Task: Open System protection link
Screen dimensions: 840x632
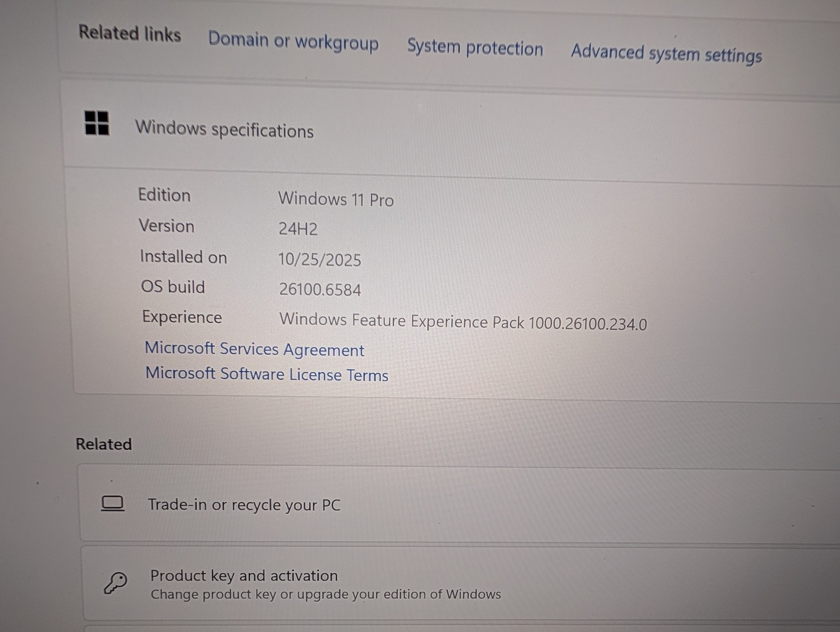Action: pyautogui.click(x=475, y=48)
